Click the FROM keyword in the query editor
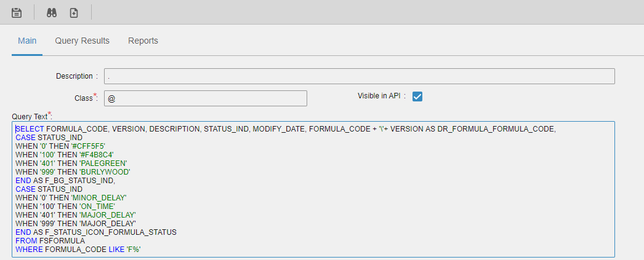 26,241
